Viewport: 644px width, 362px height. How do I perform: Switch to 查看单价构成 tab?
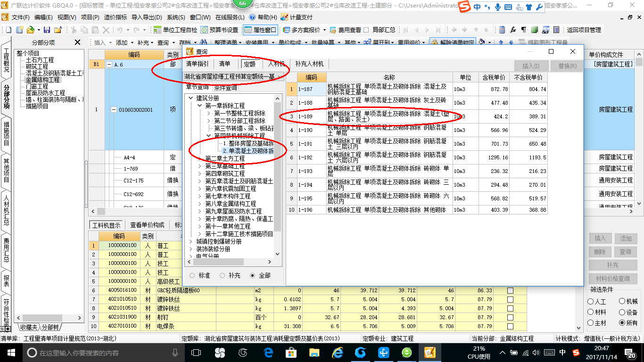point(148,225)
